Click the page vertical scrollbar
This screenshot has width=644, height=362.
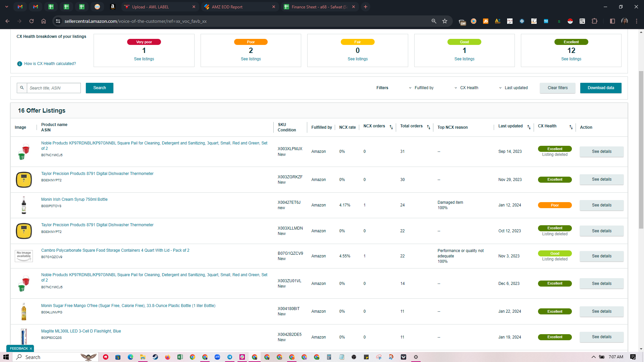point(641,150)
